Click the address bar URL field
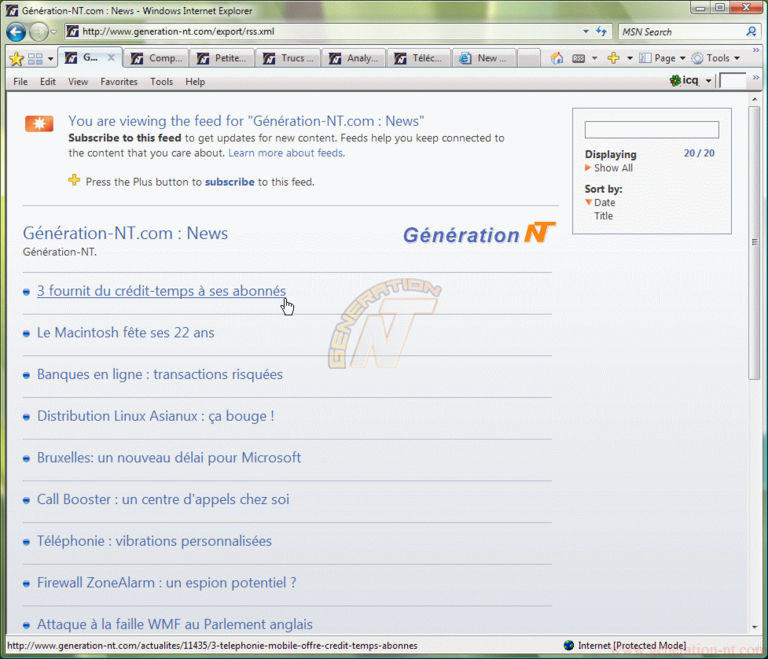768x659 pixels. pos(323,31)
